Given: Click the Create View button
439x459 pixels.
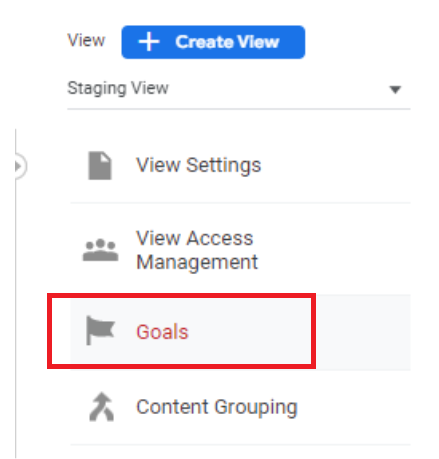Looking at the screenshot, I should point(213,42).
